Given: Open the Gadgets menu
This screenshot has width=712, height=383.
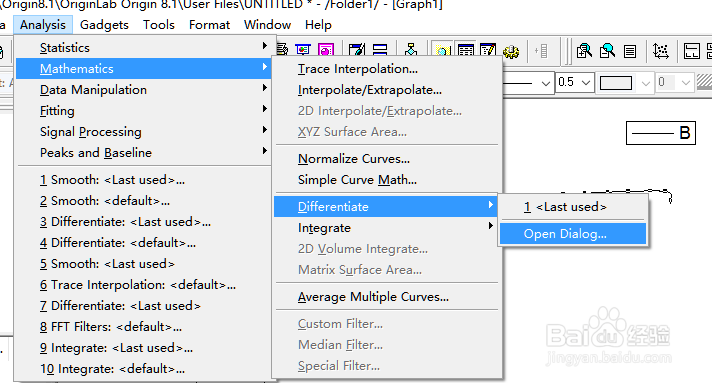Looking at the screenshot, I should point(104,25).
